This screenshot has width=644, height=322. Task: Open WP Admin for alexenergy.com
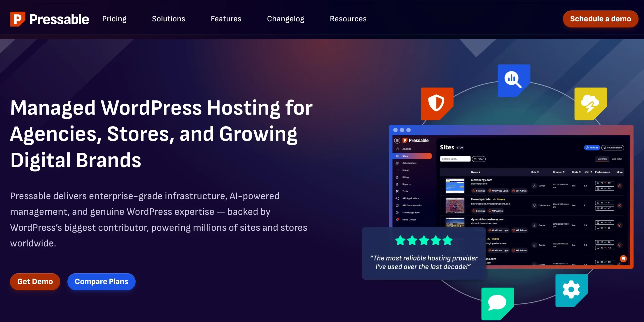(519, 191)
